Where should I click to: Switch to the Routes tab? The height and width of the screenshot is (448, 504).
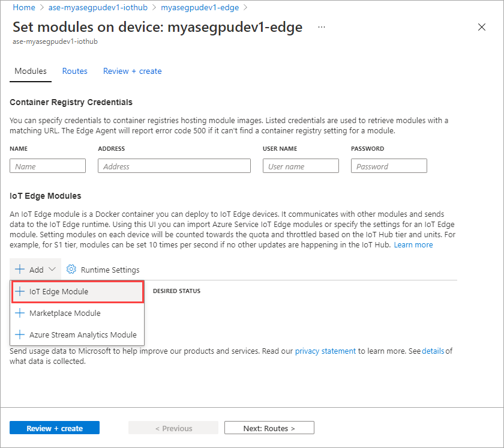[74, 71]
